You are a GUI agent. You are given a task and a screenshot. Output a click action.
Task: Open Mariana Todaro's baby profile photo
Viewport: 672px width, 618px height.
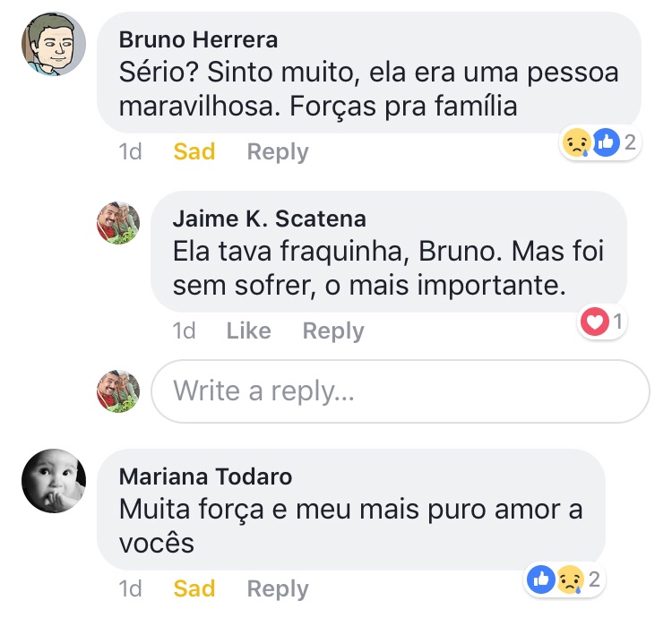pyautogui.click(x=54, y=481)
